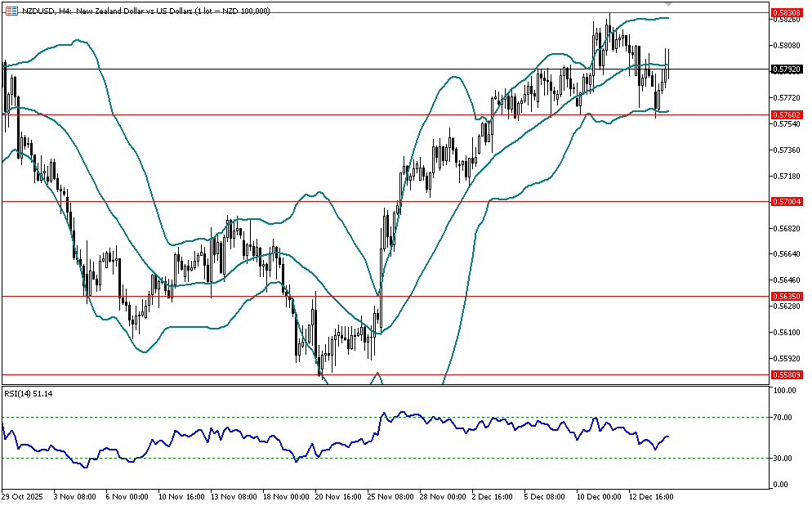Click the 25 Nov 08:00 time axis label

[x=389, y=496]
